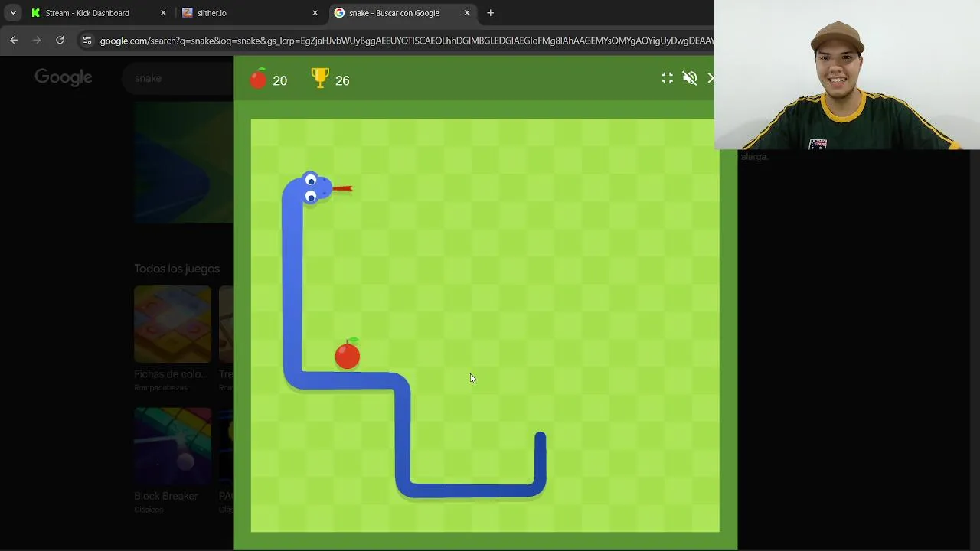Go forward to next page
980x551 pixels.
coord(37,41)
